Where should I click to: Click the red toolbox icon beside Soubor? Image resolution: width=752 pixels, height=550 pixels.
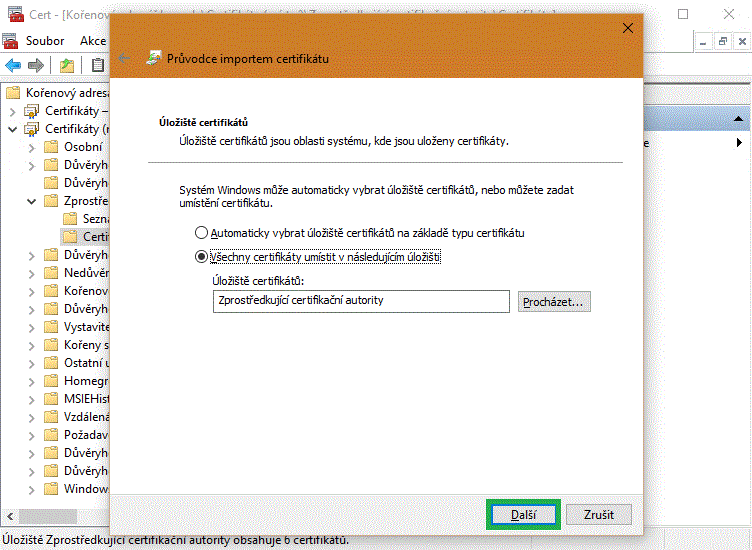tap(10, 41)
